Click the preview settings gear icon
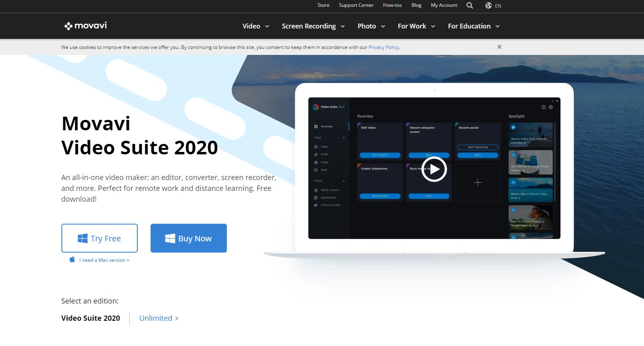Screen dimensions: 644x346 click(551, 107)
